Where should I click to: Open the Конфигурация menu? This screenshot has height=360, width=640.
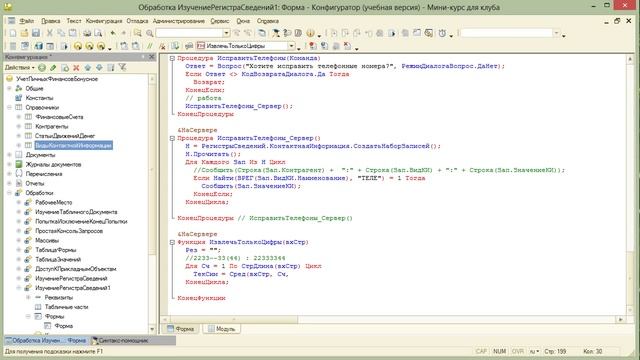(104, 21)
